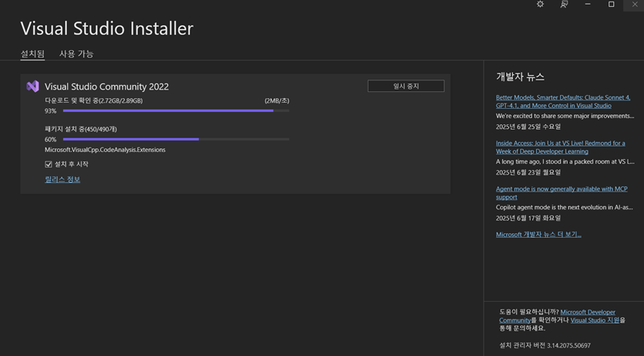The height and width of the screenshot is (356, 644).
Task: Switch to the 설치됨 tab
Action: [32, 54]
